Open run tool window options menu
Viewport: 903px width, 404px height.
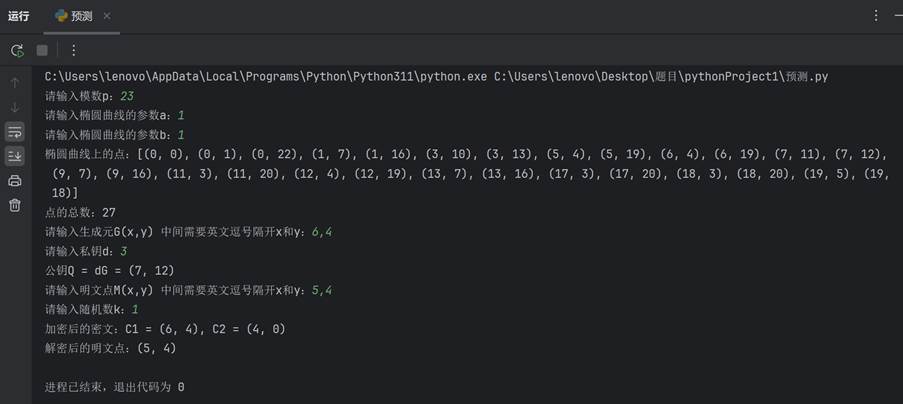pos(876,16)
